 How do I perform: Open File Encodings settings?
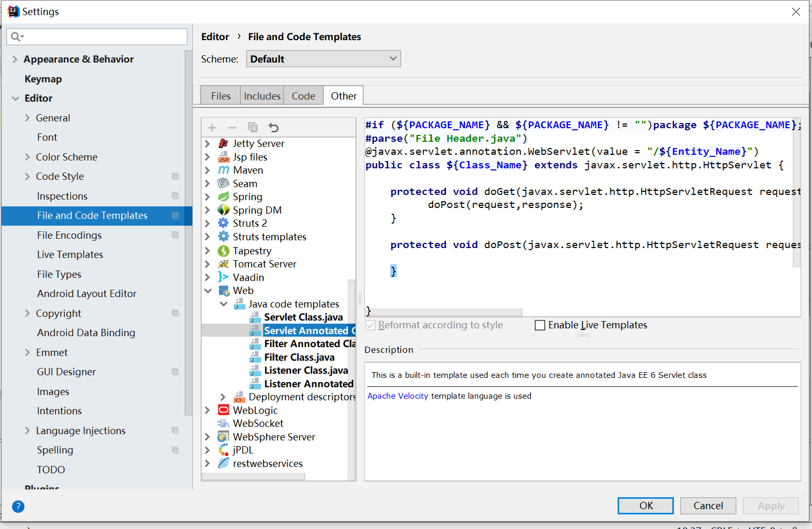point(69,235)
